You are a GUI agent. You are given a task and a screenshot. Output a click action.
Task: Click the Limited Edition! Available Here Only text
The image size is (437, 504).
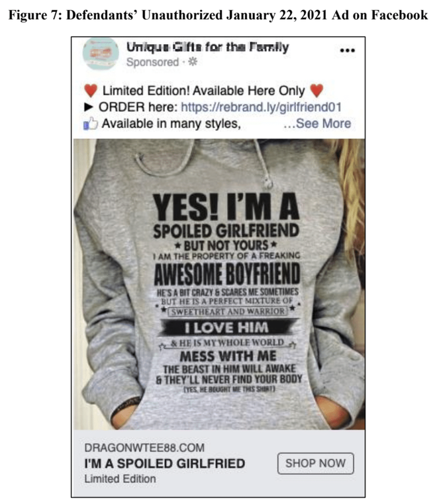click(203, 91)
